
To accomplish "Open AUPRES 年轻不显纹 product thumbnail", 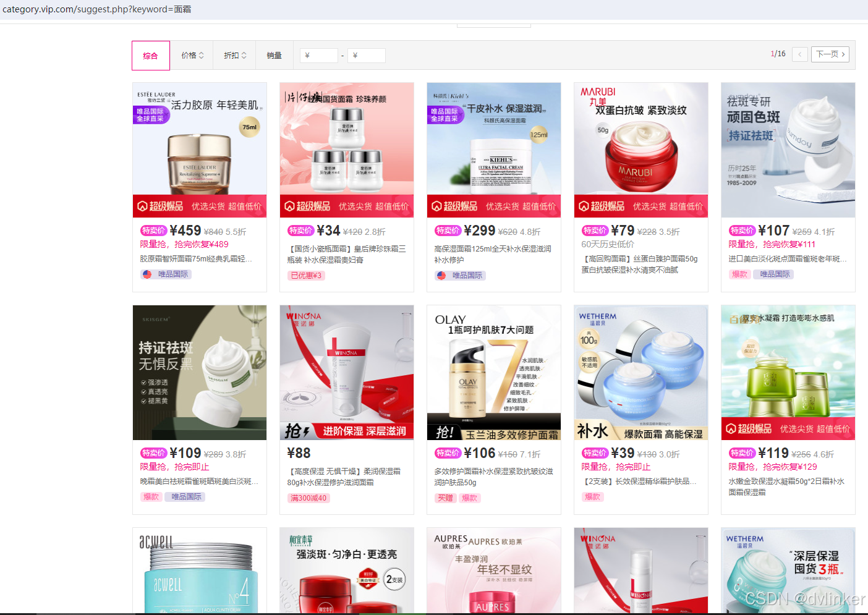I will click(x=494, y=570).
